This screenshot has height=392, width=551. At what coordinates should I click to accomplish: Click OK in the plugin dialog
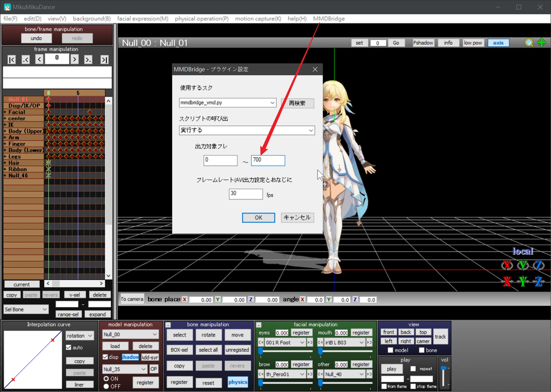(x=258, y=218)
